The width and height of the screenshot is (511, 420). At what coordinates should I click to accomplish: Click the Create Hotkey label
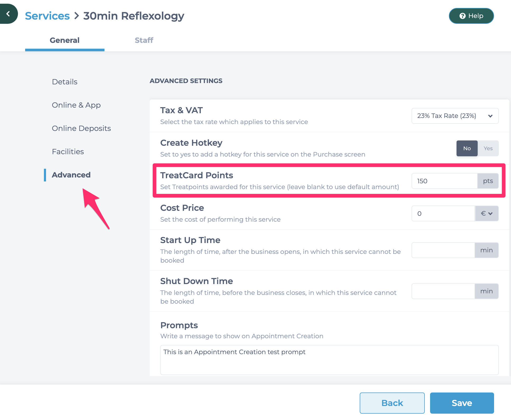point(191,143)
